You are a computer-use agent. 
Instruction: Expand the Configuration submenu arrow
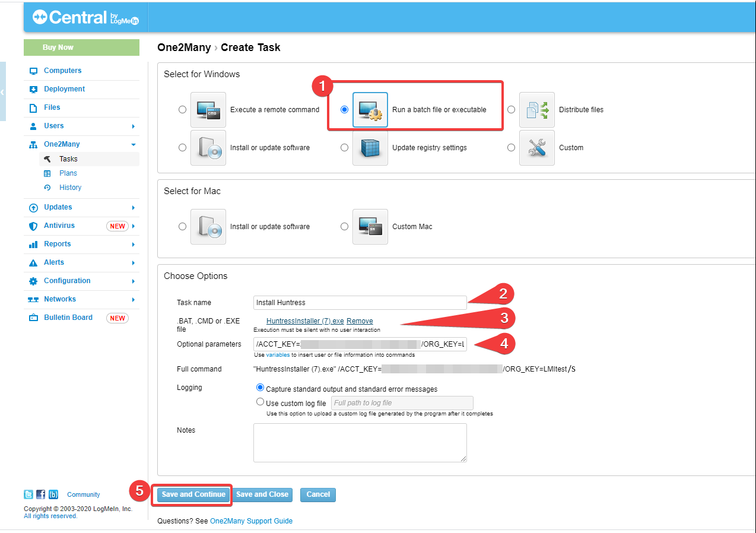[x=134, y=281]
